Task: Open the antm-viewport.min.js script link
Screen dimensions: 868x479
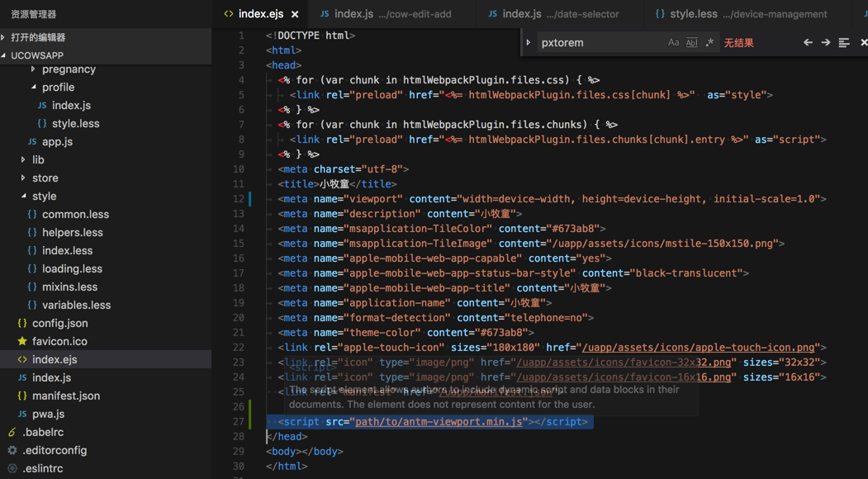Action: 439,422
